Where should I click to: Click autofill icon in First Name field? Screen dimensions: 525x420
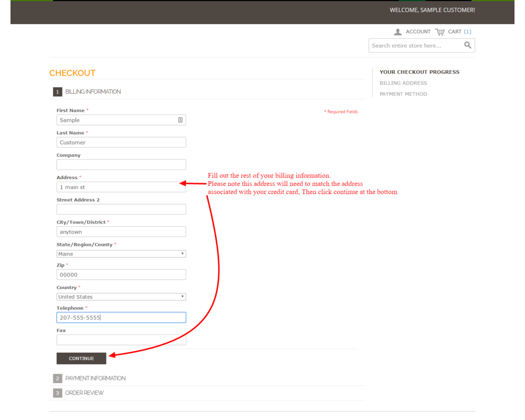tap(180, 120)
